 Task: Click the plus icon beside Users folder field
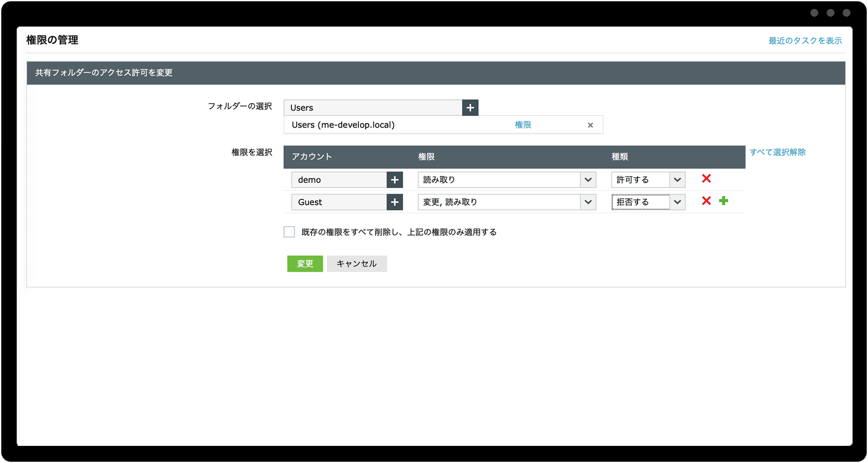470,108
